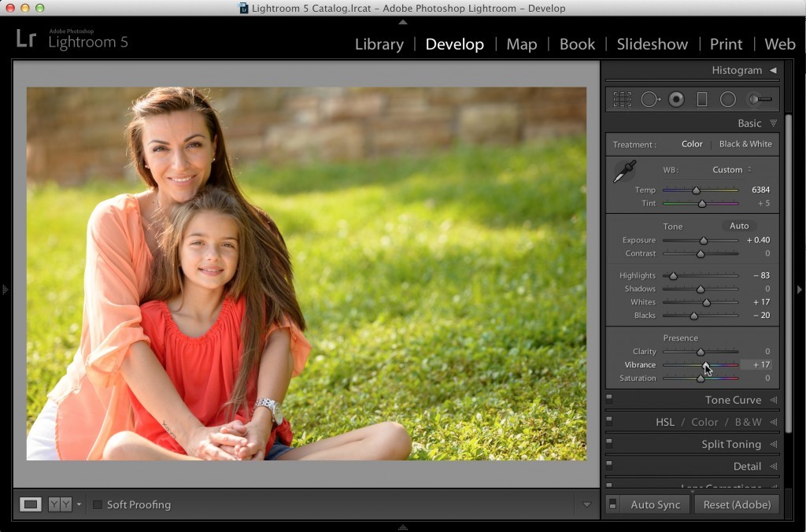
Task: Choose Color treatment
Action: pyautogui.click(x=692, y=144)
